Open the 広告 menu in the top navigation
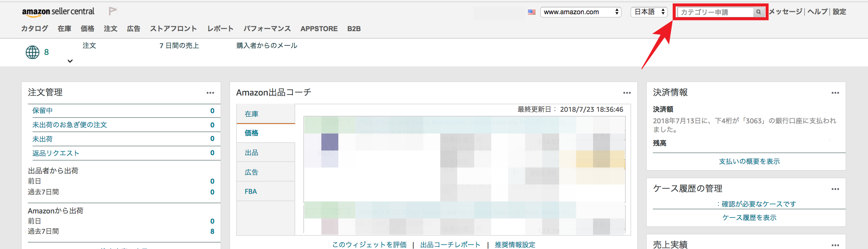The width and height of the screenshot is (868, 249). tap(134, 29)
